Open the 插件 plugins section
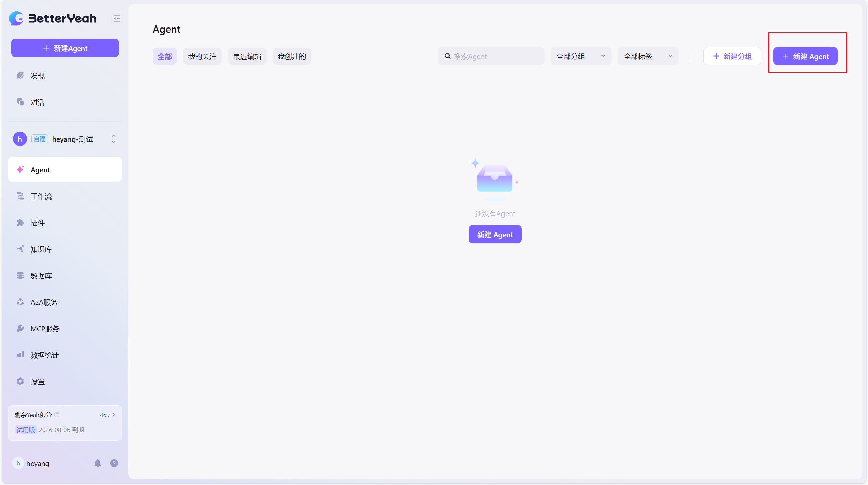 [x=37, y=223]
